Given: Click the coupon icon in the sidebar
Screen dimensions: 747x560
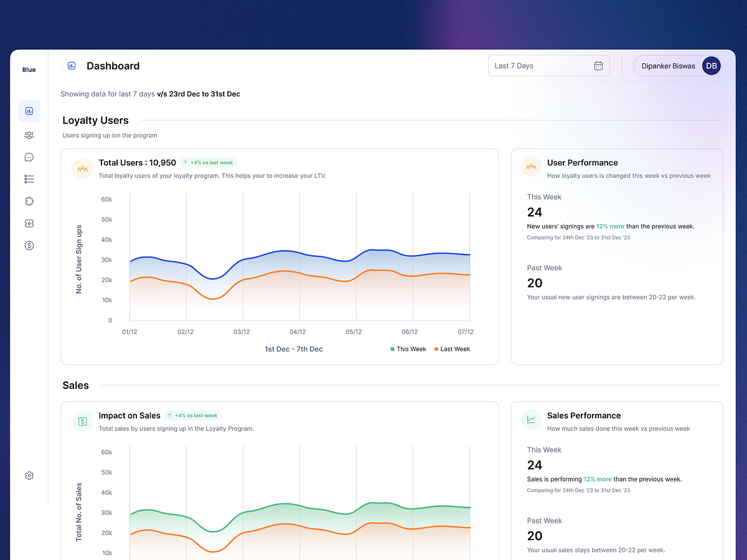Looking at the screenshot, I should pos(29,223).
